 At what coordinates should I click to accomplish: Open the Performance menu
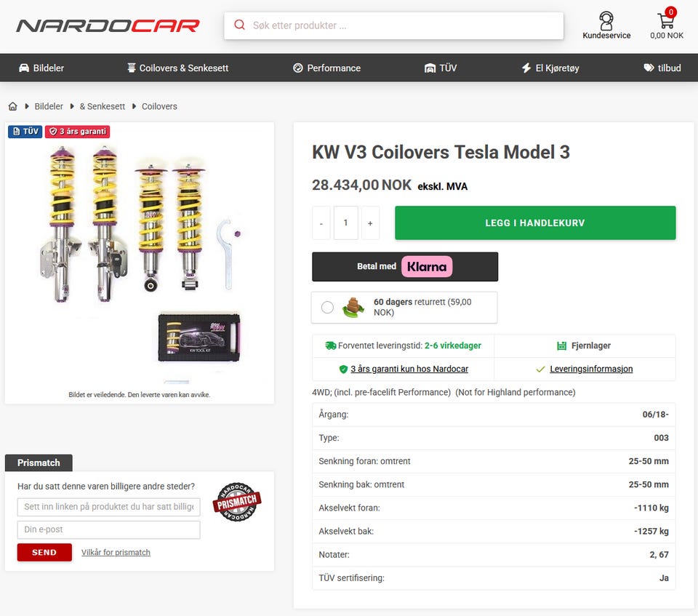tap(327, 68)
